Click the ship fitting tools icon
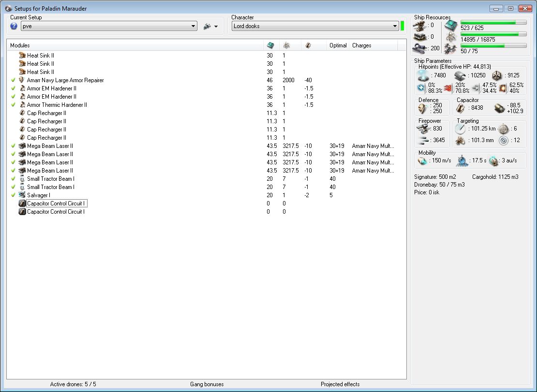Image resolution: width=537 pixels, height=392 pixels. [207, 26]
